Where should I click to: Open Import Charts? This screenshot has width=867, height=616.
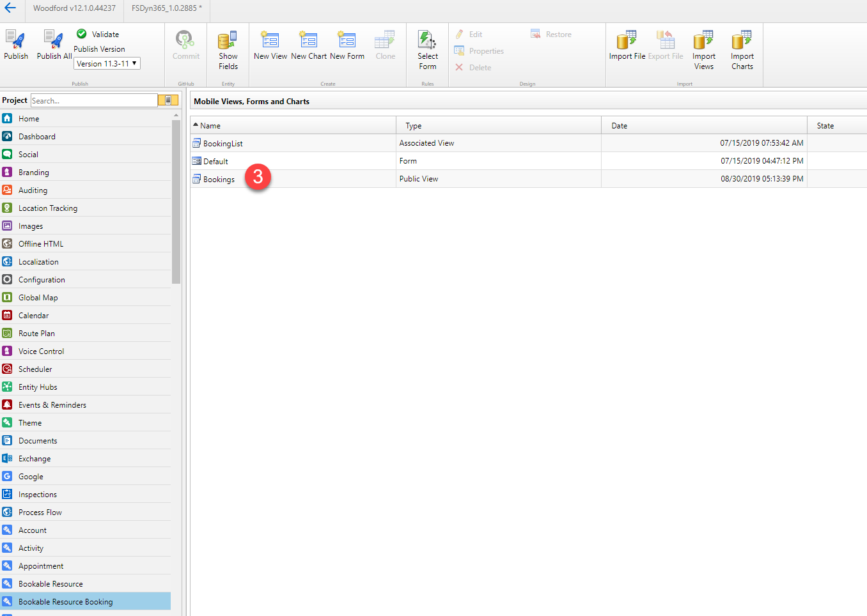pos(742,50)
